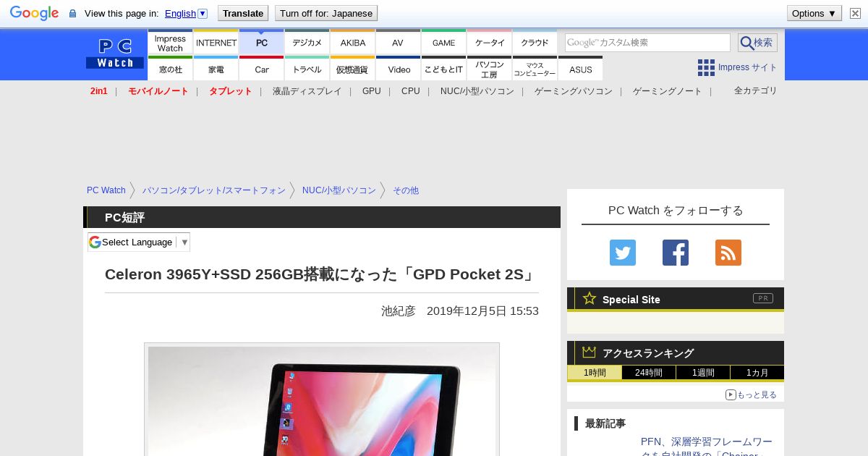Open the ケータイ nav tab

[490, 43]
